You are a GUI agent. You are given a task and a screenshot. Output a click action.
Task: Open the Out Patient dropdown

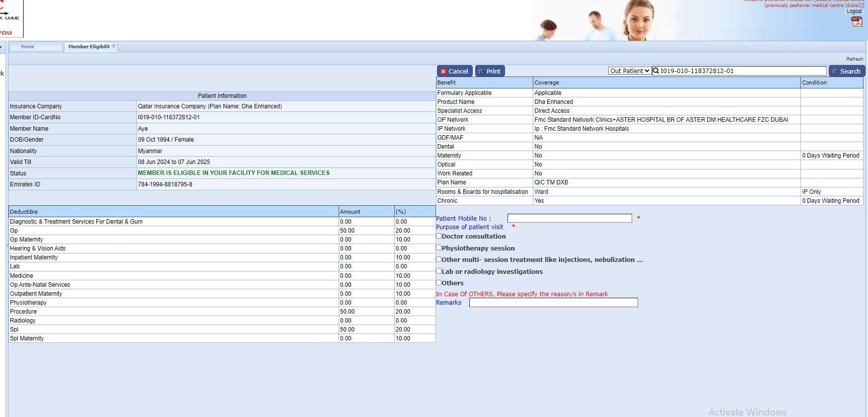point(629,71)
